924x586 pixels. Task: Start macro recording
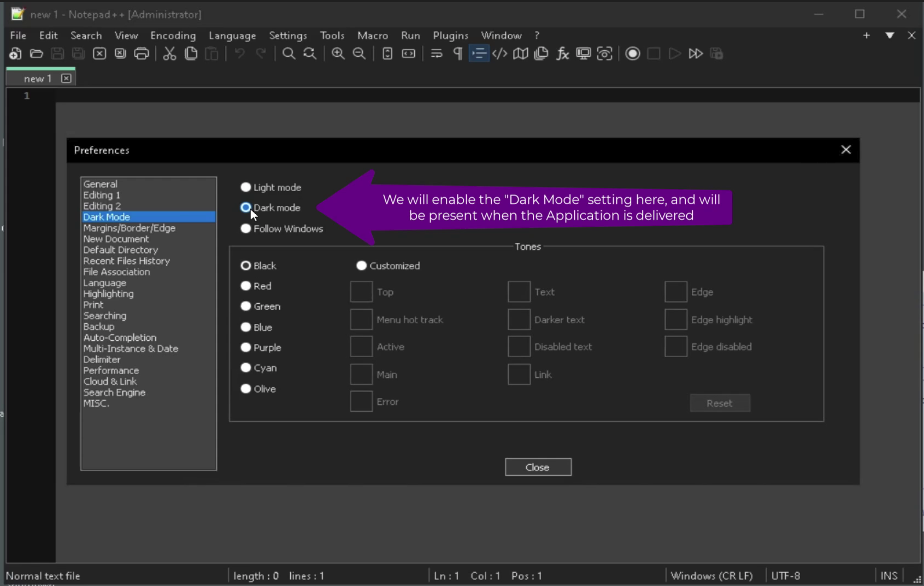tap(632, 54)
